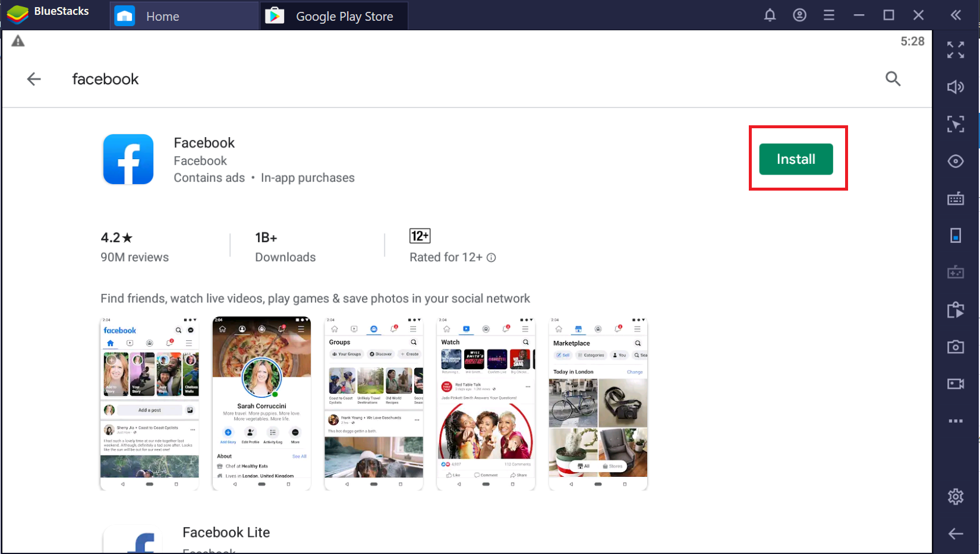Open keyboard controls icon in sidebar
Viewport: 980px width, 554px height.
click(956, 198)
